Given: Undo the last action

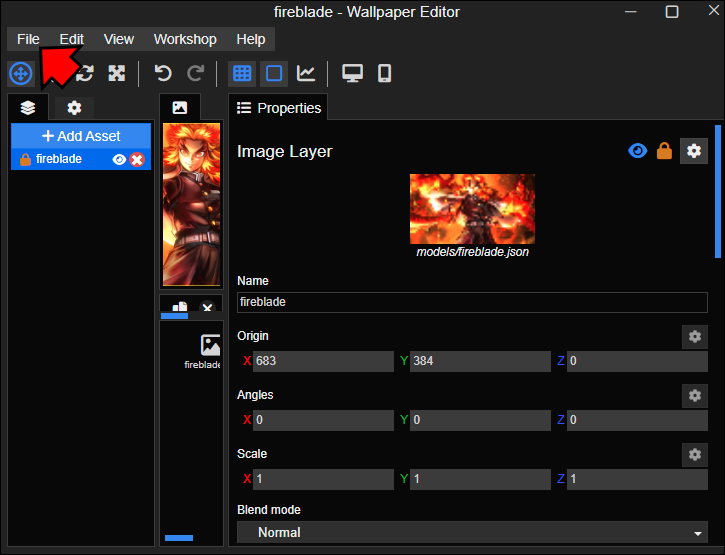Looking at the screenshot, I should point(163,73).
